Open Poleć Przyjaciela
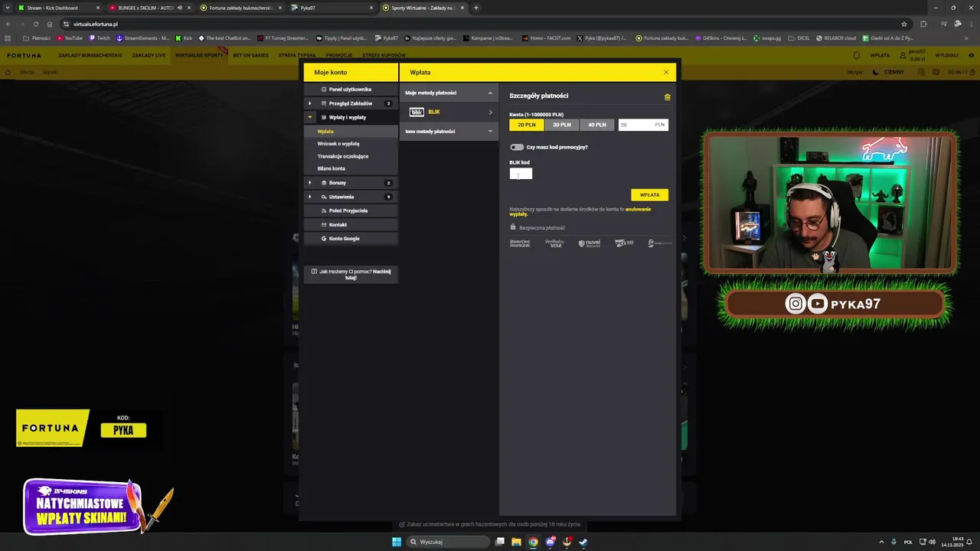Image resolution: width=980 pixels, height=551 pixels. pyautogui.click(x=351, y=210)
